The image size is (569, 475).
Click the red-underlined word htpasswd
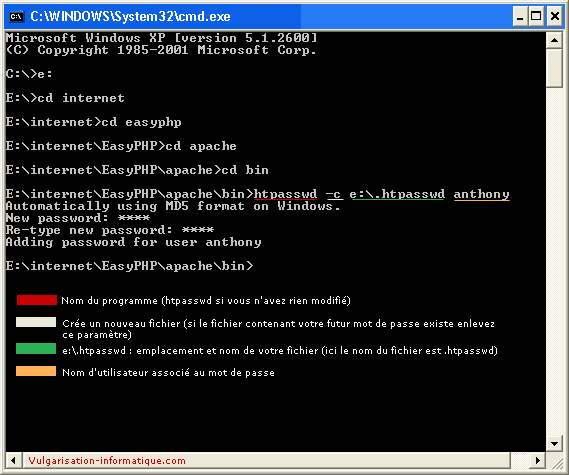285,194
